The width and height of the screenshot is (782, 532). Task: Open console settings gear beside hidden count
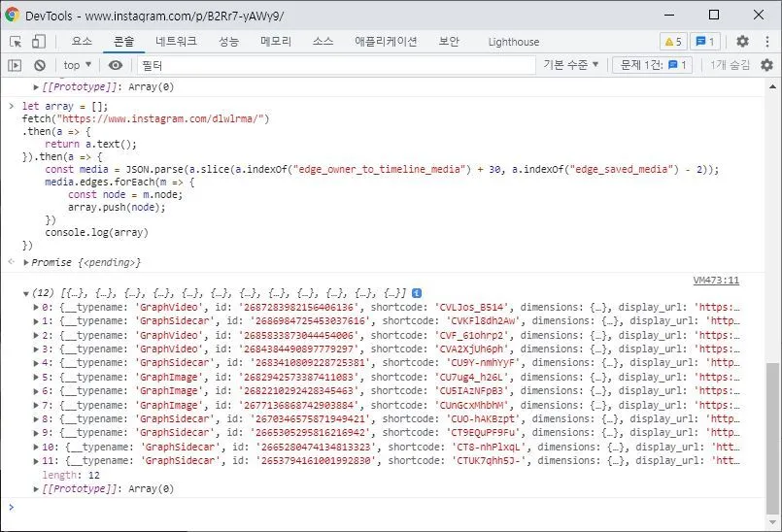coord(766,65)
